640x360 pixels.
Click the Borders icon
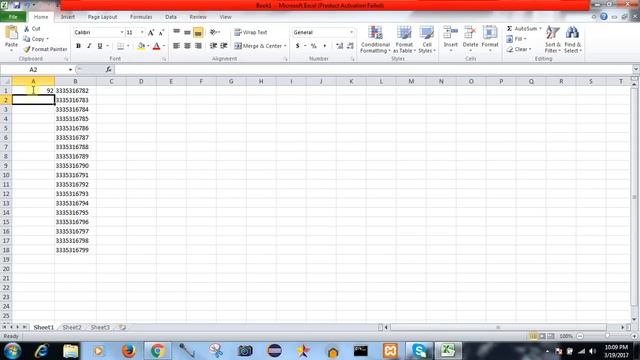click(x=120, y=46)
